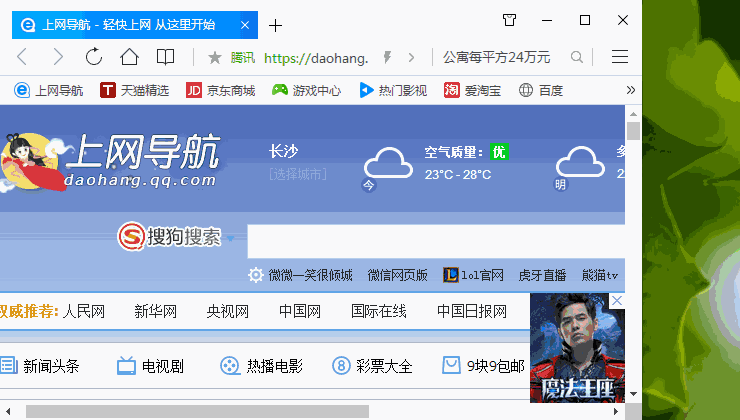Open 京东商城 bookmark
740x420 pixels.
[220, 90]
